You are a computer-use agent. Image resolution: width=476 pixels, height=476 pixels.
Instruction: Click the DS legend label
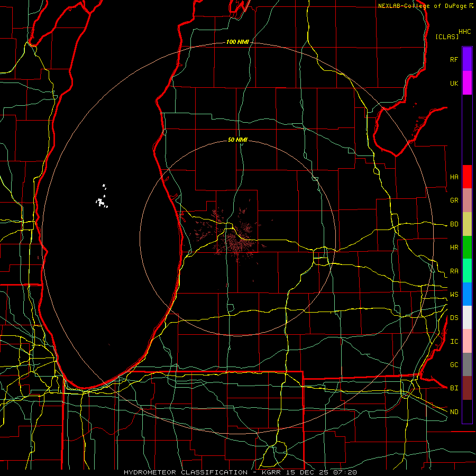click(454, 318)
